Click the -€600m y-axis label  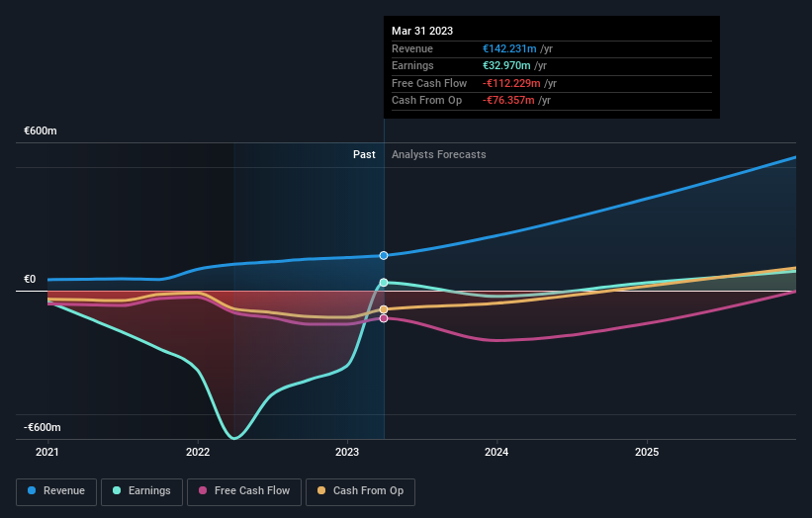[43, 427]
